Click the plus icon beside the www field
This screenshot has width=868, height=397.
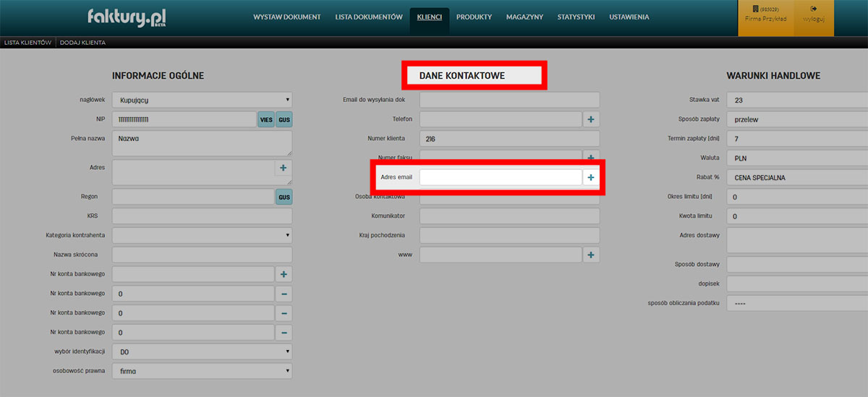591,255
